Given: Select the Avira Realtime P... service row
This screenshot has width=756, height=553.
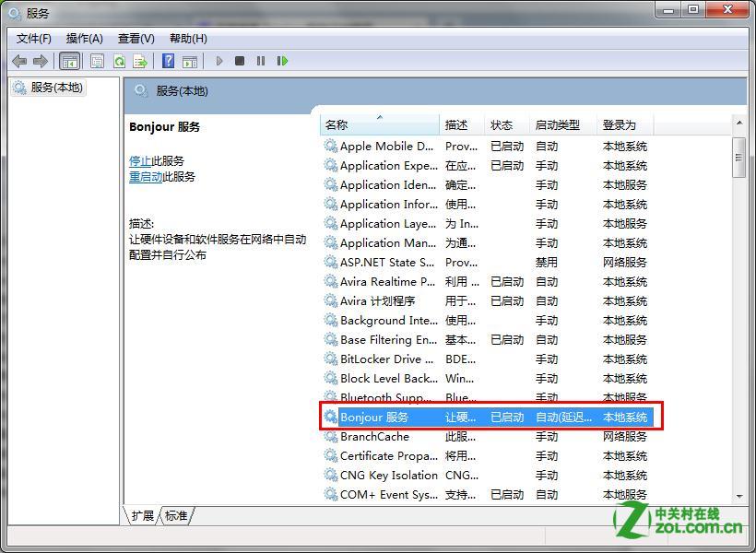Looking at the screenshot, I should click(x=487, y=281).
